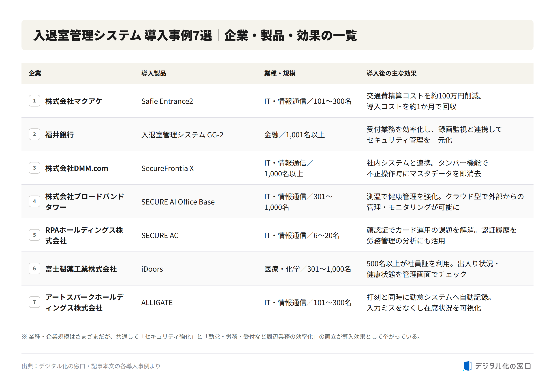Click the 導入後の主な効果 column header
Viewport: 555px width, 392px height.
[391, 73]
